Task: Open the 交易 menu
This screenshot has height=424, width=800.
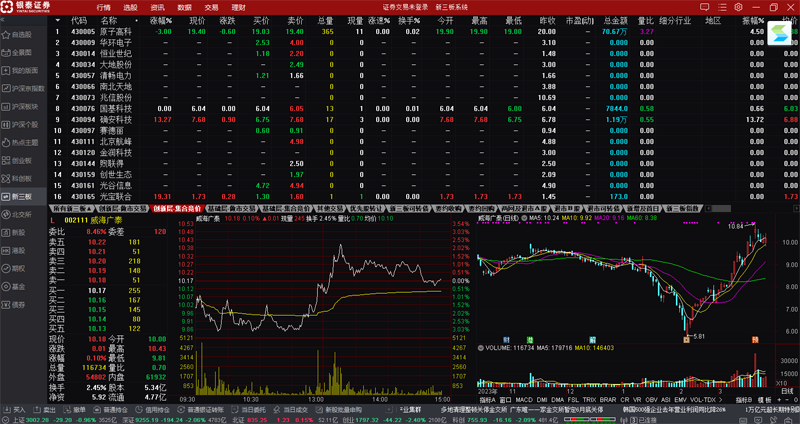Action: (x=211, y=8)
